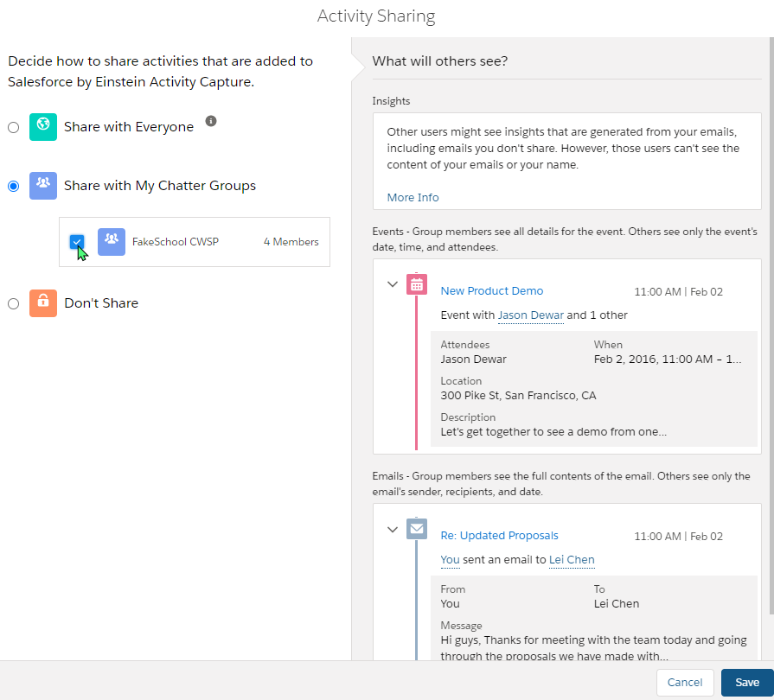The width and height of the screenshot is (774, 700).
Task: Click the Share with Everyone label
Action: pos(129,127)
